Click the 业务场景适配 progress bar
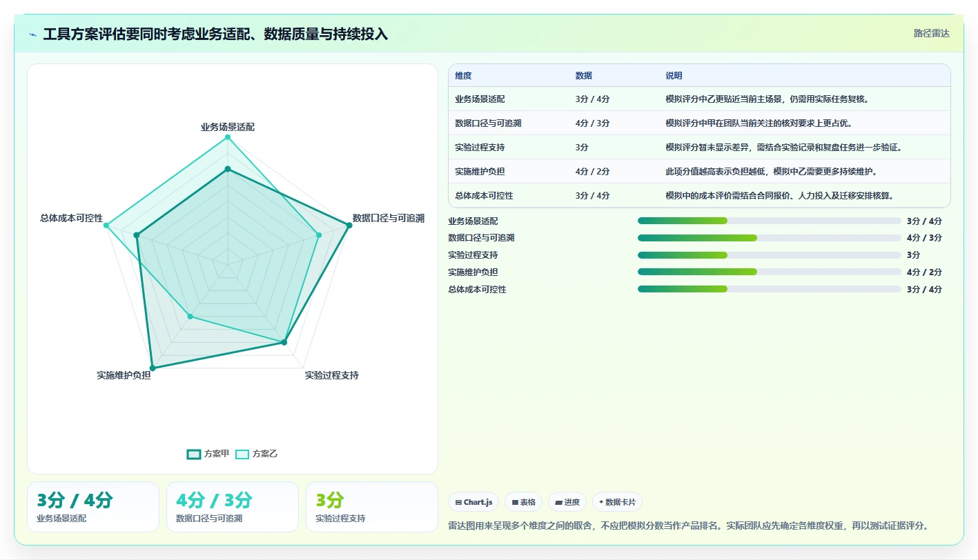The height and width of the screenshot is (560, 978). [770, 221]
